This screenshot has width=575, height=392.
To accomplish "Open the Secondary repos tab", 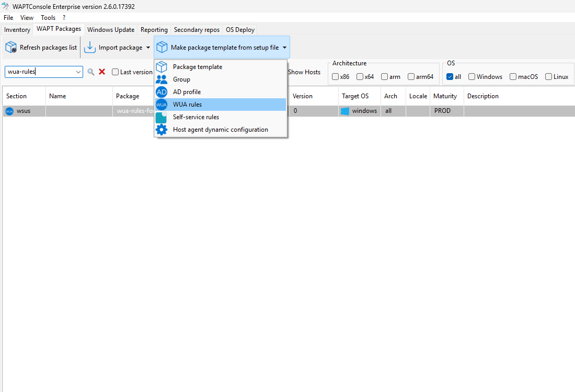I will click(x=197, y=30).
